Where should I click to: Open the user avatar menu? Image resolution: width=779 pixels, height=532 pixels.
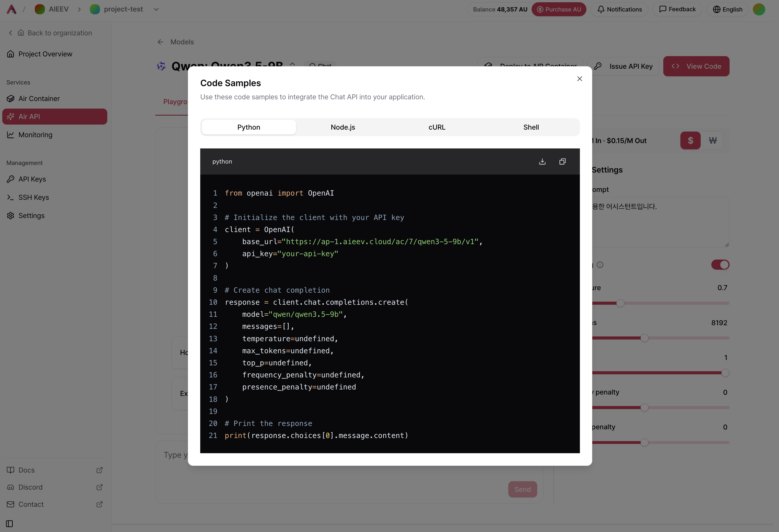pos(759,9)
